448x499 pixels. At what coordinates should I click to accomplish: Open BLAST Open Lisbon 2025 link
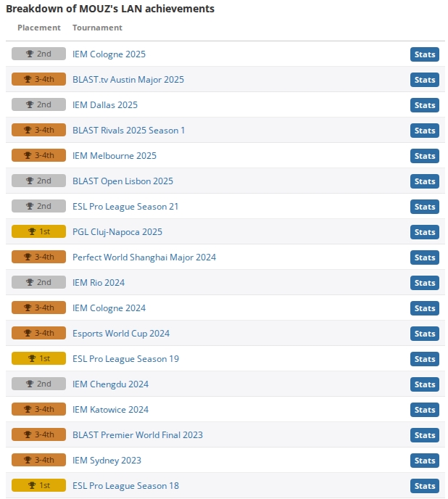123,181
